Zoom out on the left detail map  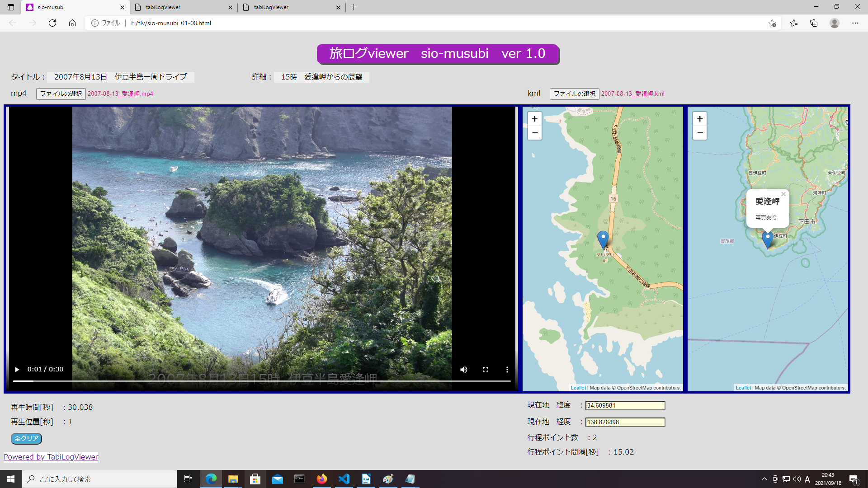pos(535,133)
